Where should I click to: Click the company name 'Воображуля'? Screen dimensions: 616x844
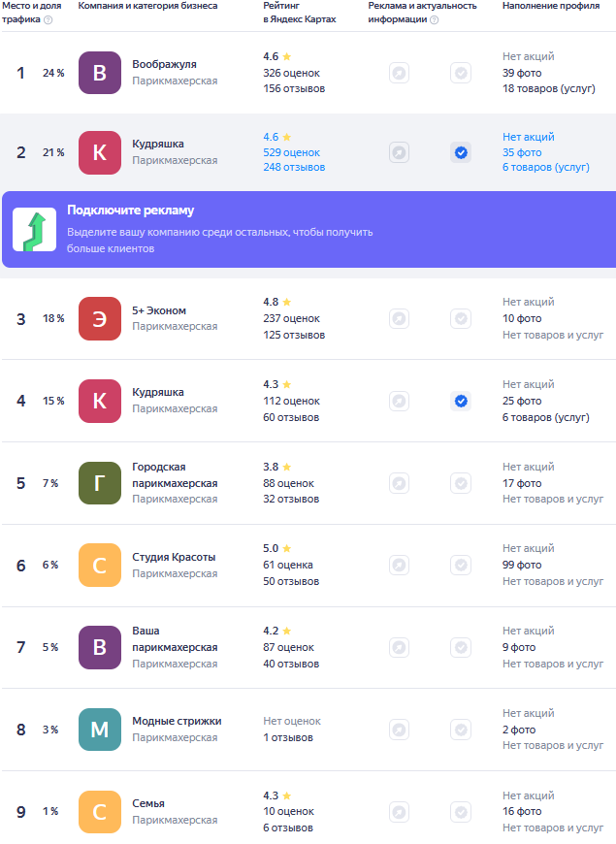coord(164,64)
